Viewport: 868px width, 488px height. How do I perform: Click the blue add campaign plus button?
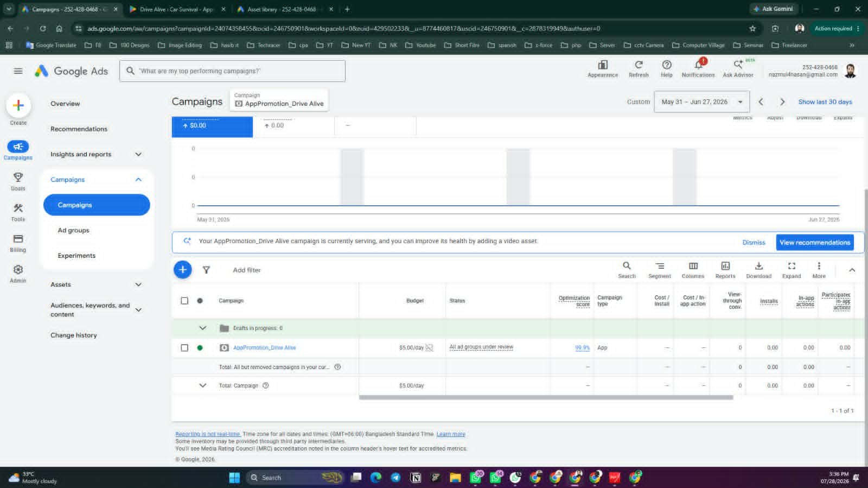point(183,269)
